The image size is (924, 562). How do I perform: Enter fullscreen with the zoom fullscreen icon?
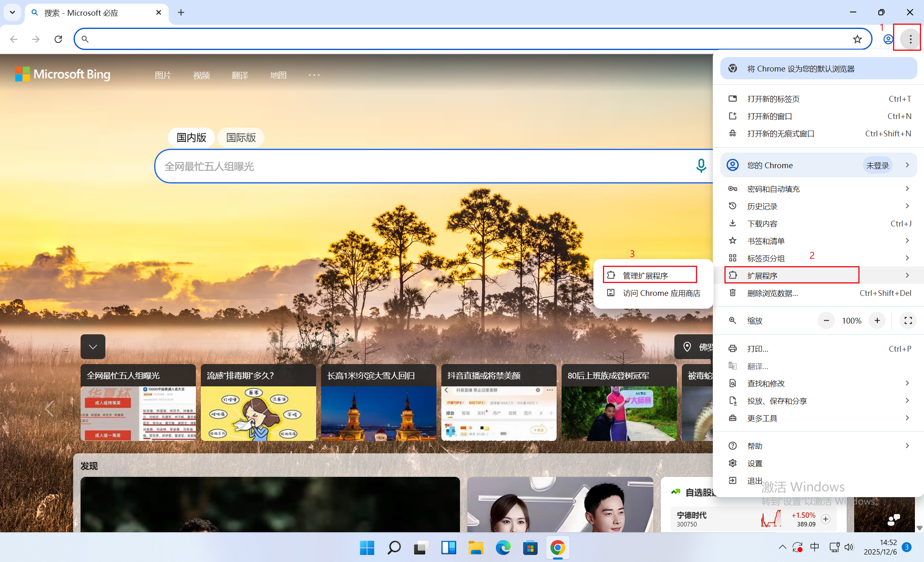(x=908, y=320)
